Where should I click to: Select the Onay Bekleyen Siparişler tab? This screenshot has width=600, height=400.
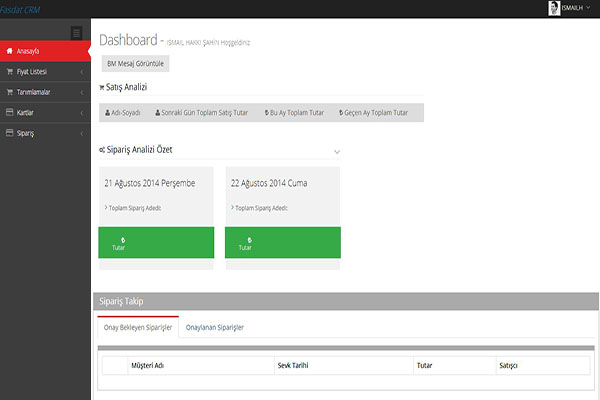click(138, 327)
